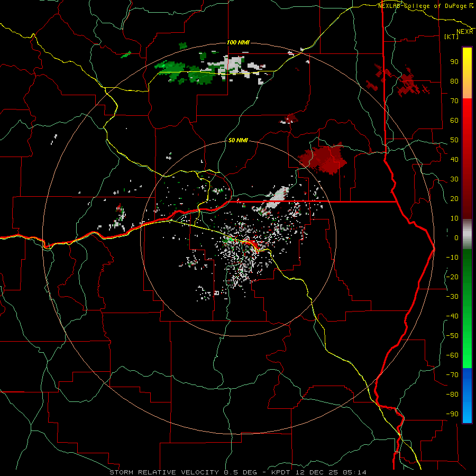Screen dimensions: 476x476
Task: Click the -60 value on the velocity scale
Action: tap(452, 355)
